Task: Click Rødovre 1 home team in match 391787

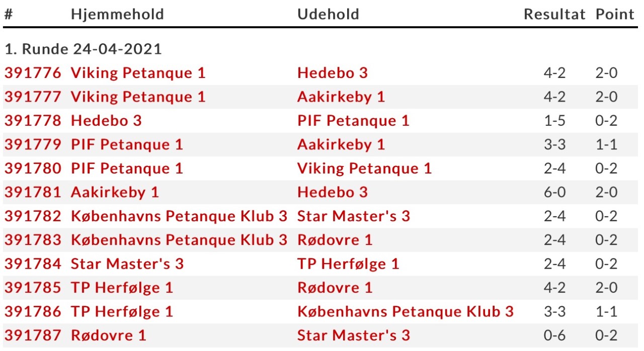Action: click(x=109, y=335)
